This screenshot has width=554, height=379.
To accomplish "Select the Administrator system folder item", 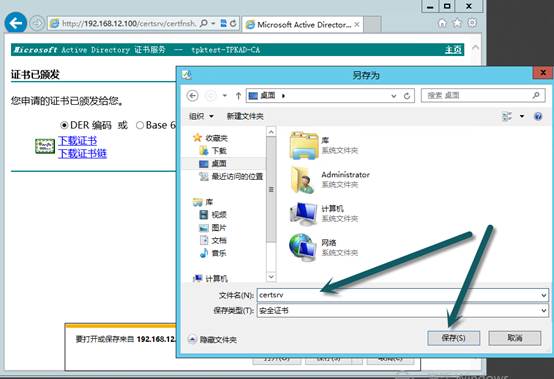I will tap(330, 179).
